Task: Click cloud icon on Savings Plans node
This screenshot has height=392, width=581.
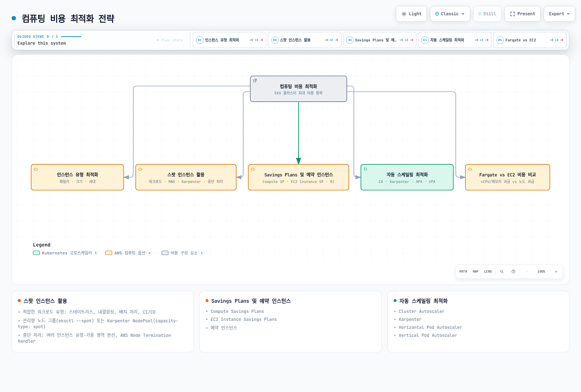Action: pyautogui.click(x=253, y=169)
